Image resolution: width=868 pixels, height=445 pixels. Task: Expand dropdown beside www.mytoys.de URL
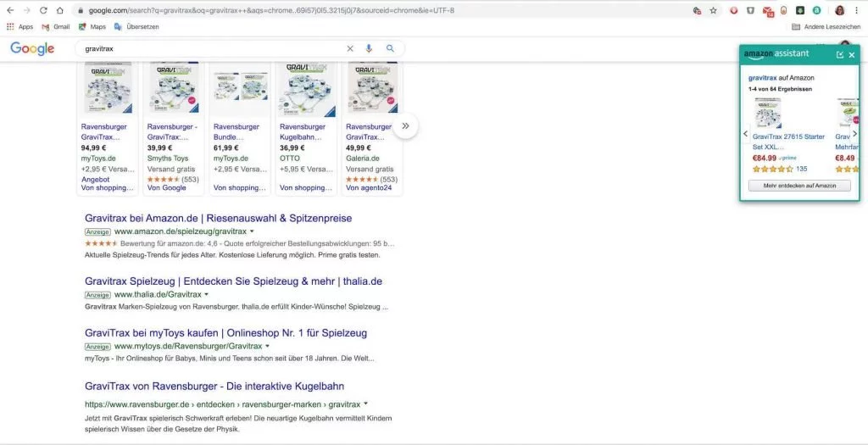267,347
